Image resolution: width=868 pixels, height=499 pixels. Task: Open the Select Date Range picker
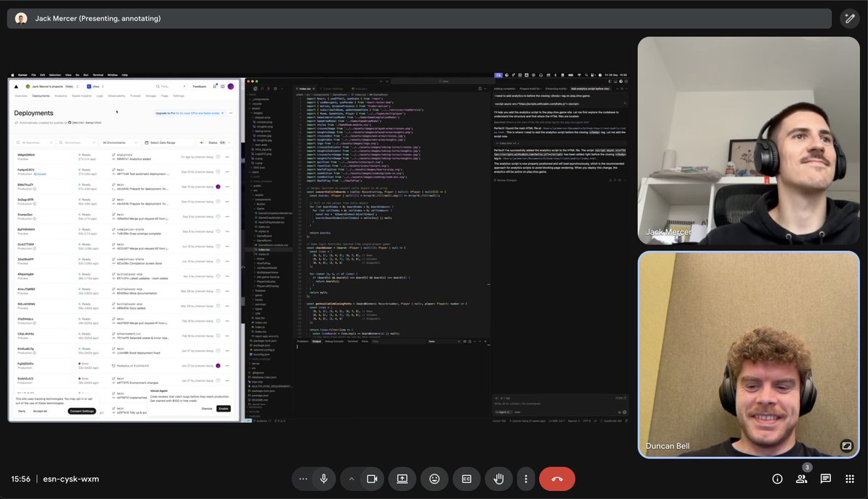click(x=170, y=143)
